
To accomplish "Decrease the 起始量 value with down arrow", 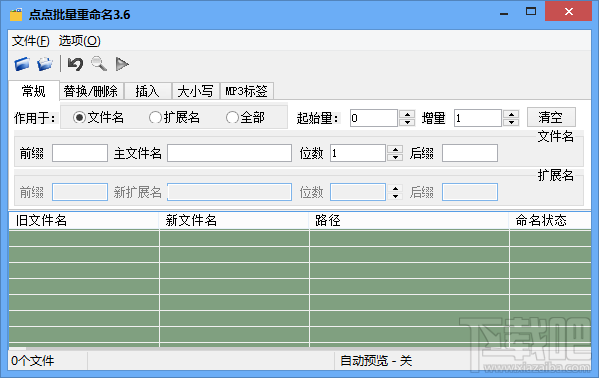I will pyautogui.click(x=407, y=122).
